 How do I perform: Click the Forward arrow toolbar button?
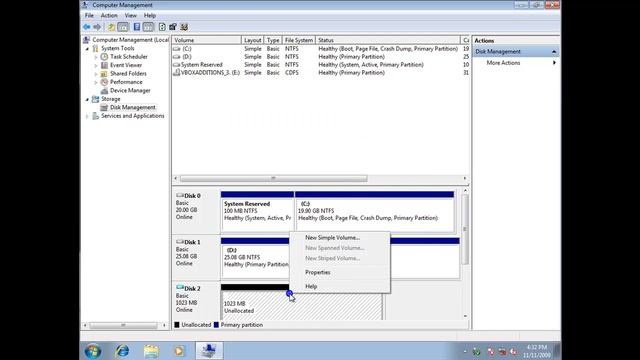pos(97,27)
